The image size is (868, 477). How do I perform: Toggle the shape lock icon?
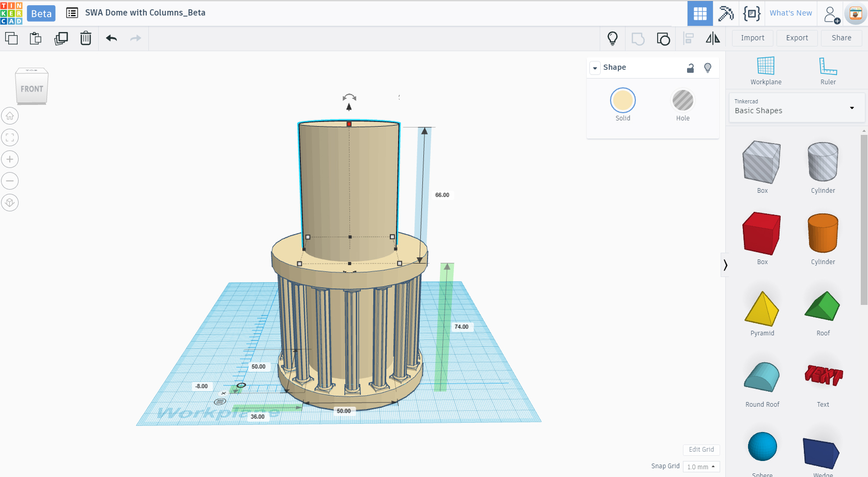690,68
